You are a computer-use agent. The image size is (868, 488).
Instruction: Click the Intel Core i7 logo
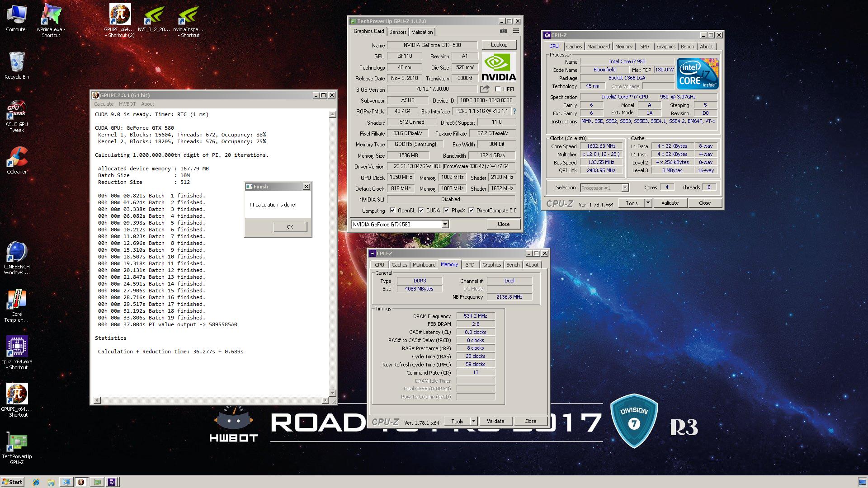[697, 73]
